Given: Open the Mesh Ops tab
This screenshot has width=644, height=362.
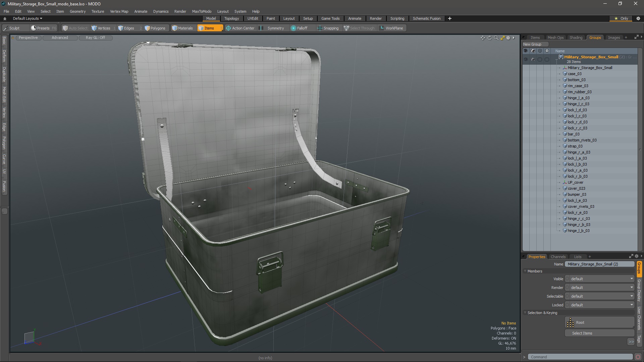Looking at the screenshot, I should tap(555, 38).
